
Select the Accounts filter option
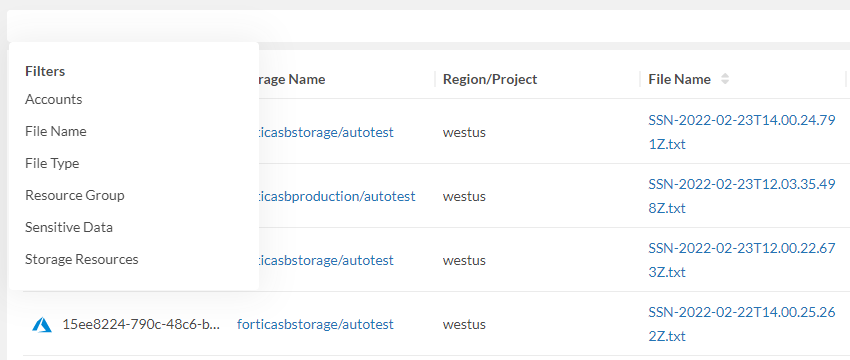coord(54,100)
